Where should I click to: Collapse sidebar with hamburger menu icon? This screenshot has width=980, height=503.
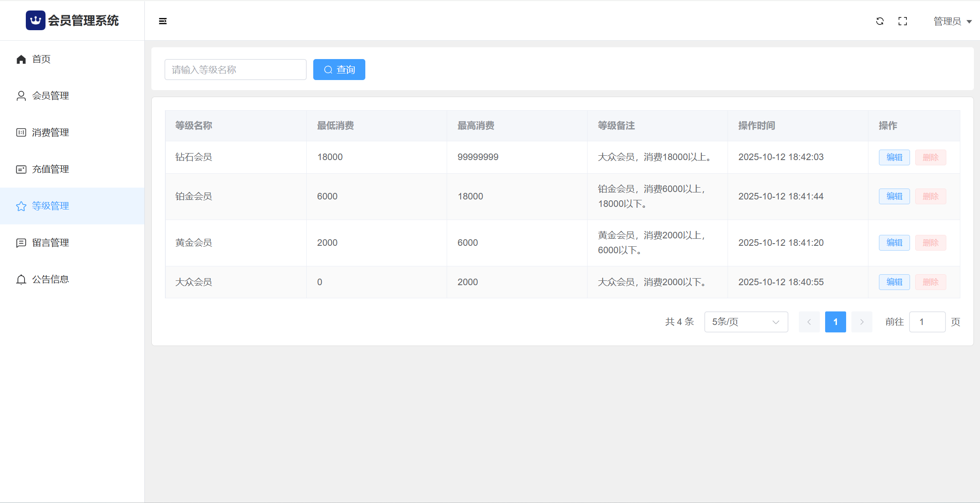click(x=163, y=21)
